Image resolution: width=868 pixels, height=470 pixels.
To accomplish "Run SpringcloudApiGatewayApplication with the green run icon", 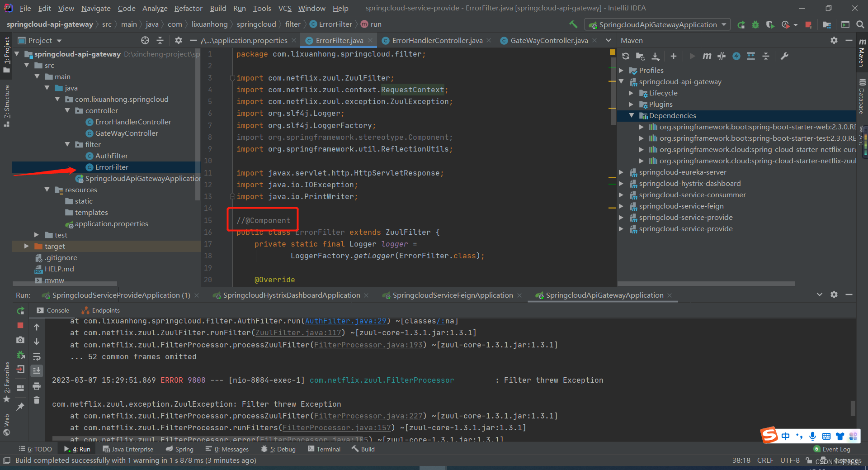I will (741, 24).
